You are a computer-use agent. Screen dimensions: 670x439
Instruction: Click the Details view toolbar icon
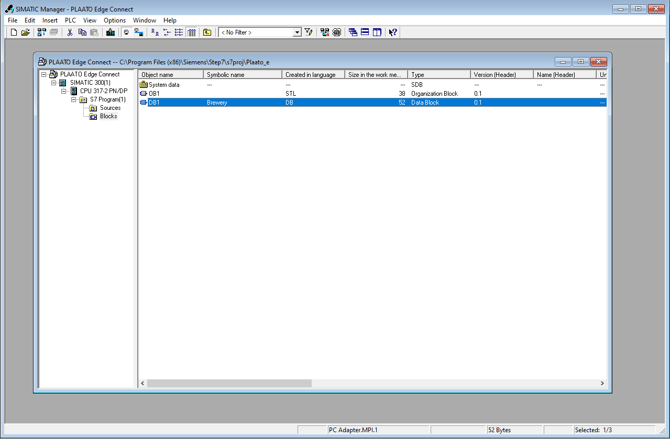coord(192,33)
